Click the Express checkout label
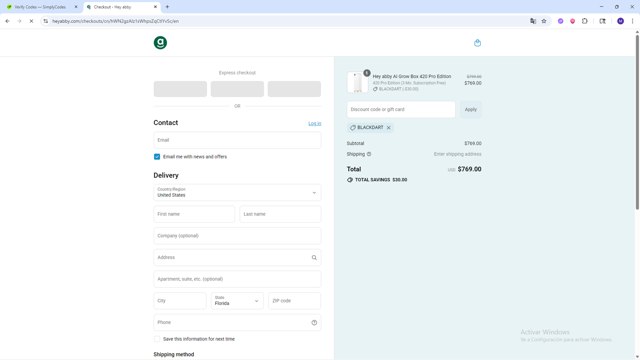Viewport: 640px width, 360px height. (x=237, y=73)
